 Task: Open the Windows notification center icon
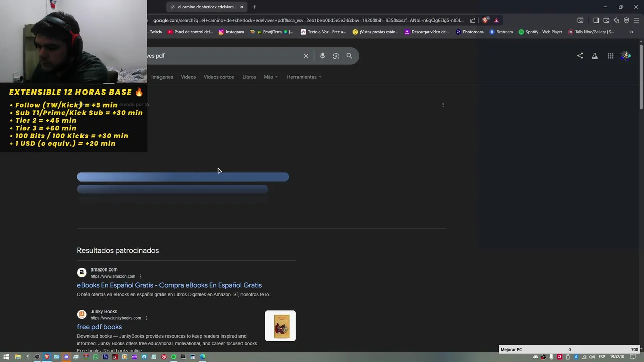(633, 357)
